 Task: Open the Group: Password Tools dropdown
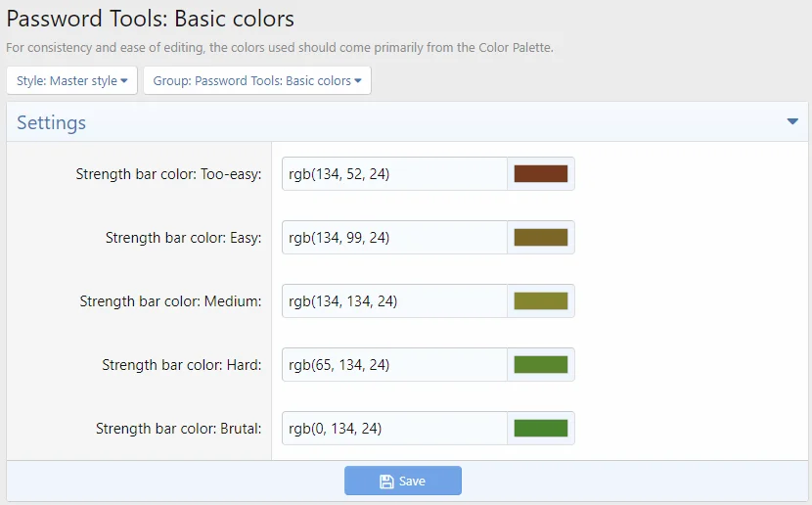pos(257,81)
